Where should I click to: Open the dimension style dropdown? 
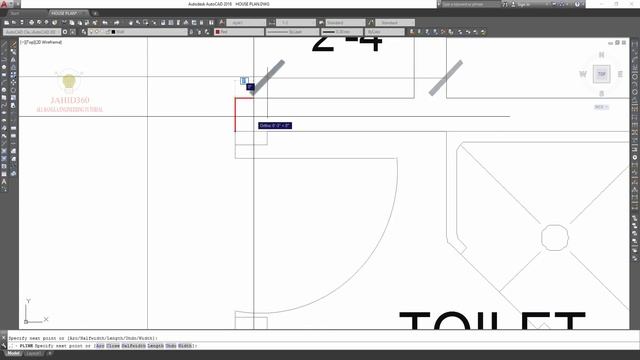[x=296, y=22]
